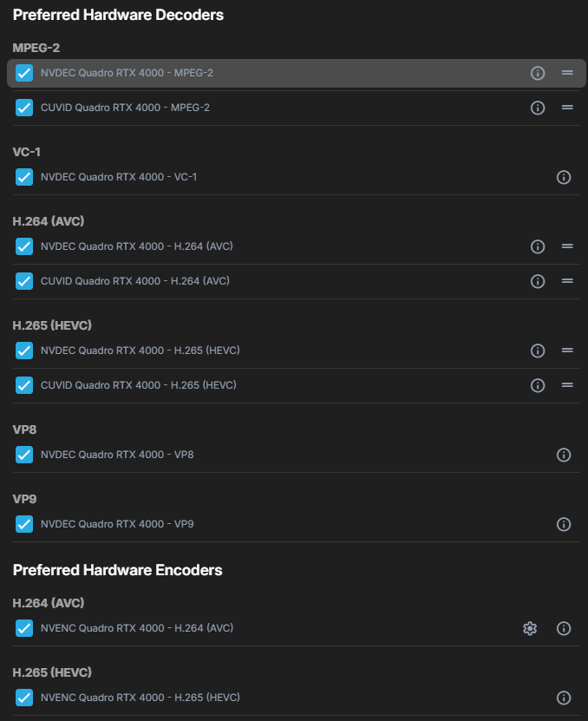Image resolution: width=588 pixels, height=721 pixels.
Task: Show info for NVENC H.265 (HEVC) encoder
Action: (564, 698)
